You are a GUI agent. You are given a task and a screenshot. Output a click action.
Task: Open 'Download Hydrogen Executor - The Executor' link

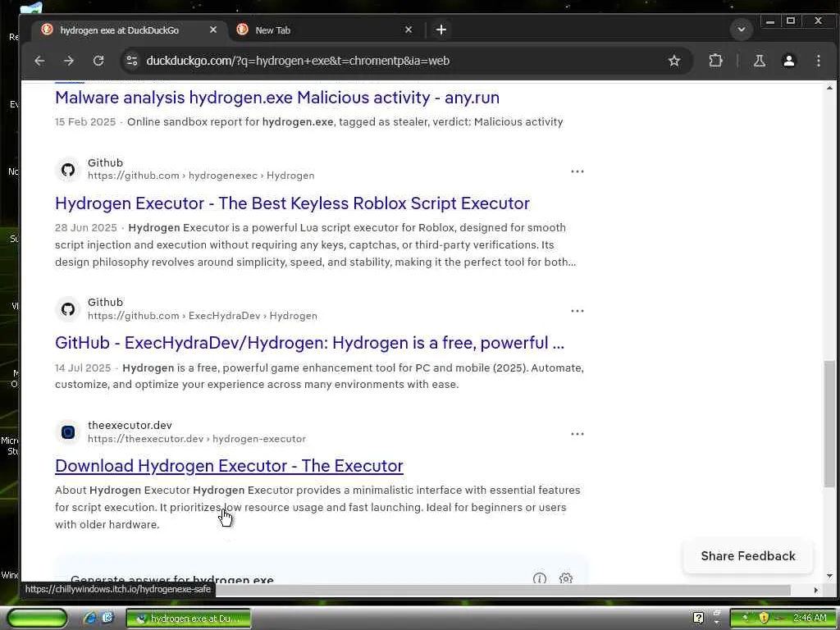coord(229,466)
